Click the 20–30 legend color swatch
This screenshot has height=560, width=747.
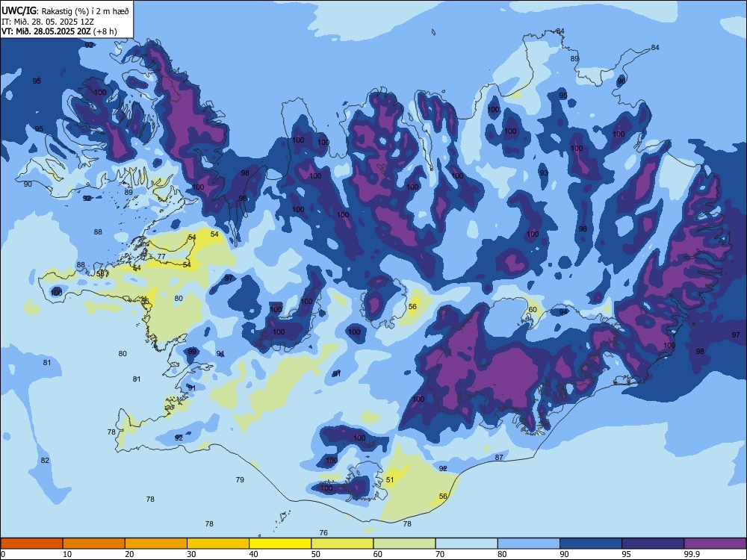(156, 544)
